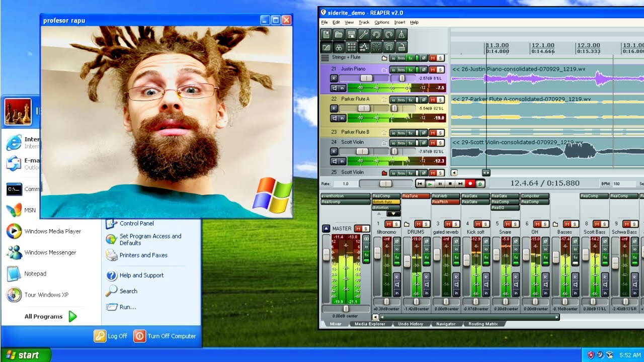Click the Save Project floppy icon
This screenshot has width=644, height=362.
pos(351,34)
